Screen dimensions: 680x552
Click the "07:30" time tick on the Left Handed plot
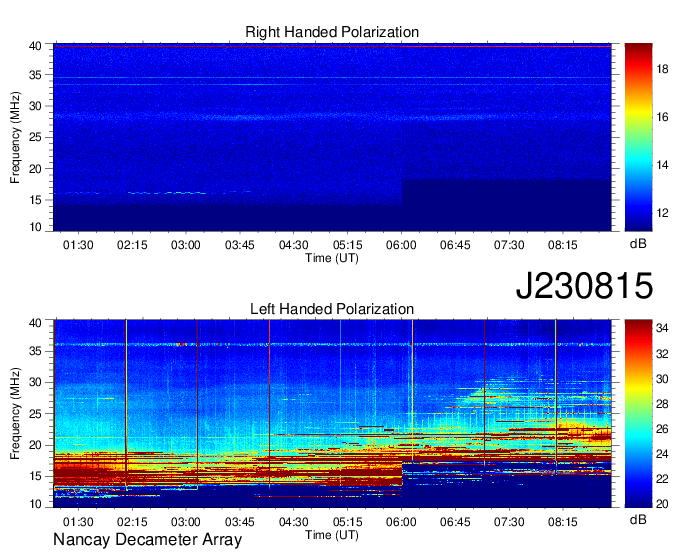point(509,522)
